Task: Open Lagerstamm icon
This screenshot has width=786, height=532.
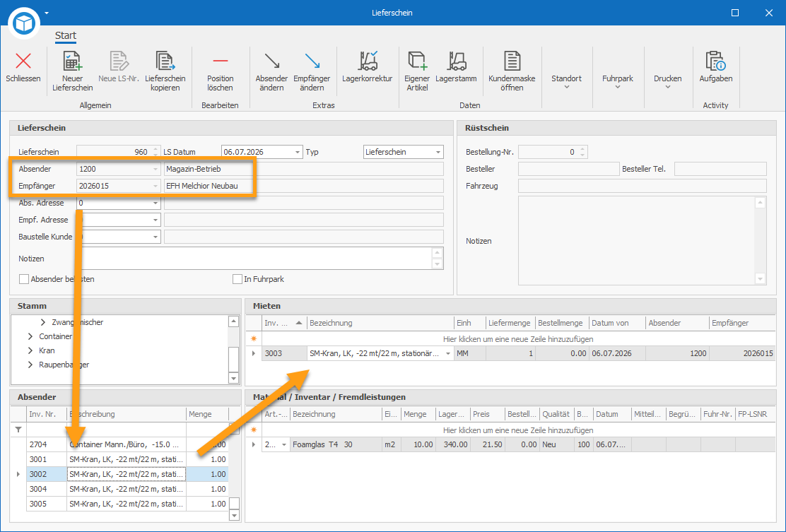Action: (456, 61)
